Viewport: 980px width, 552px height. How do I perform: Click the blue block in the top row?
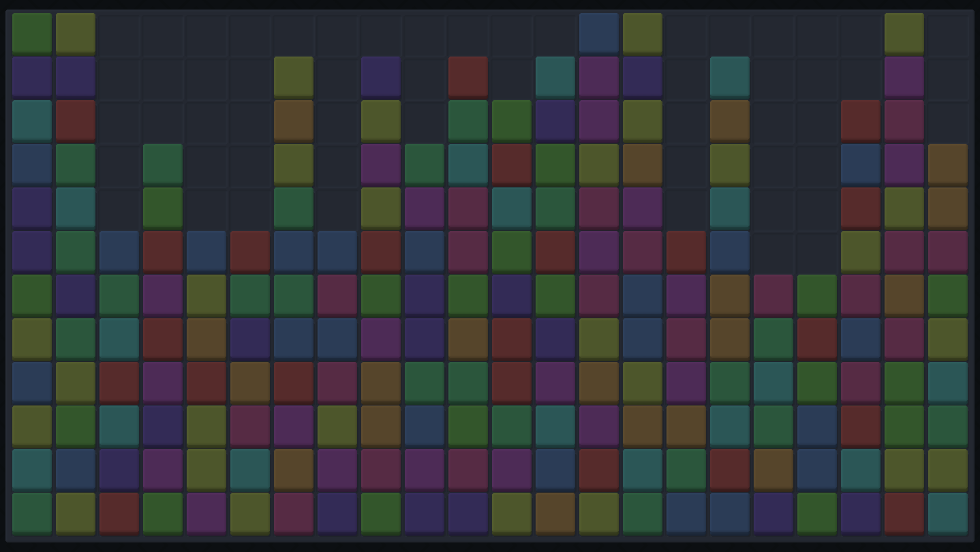point(599,33)
